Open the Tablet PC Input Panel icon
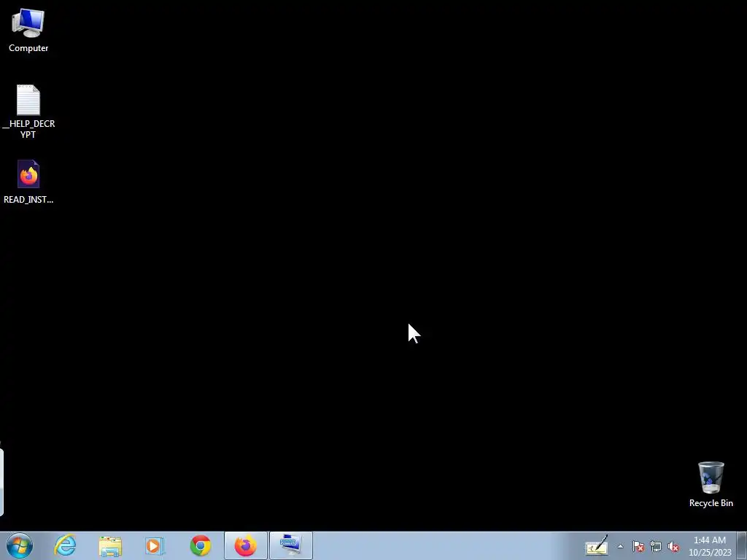Image resolution: width=747 pixels, height=560 pixels. [597, 545]
